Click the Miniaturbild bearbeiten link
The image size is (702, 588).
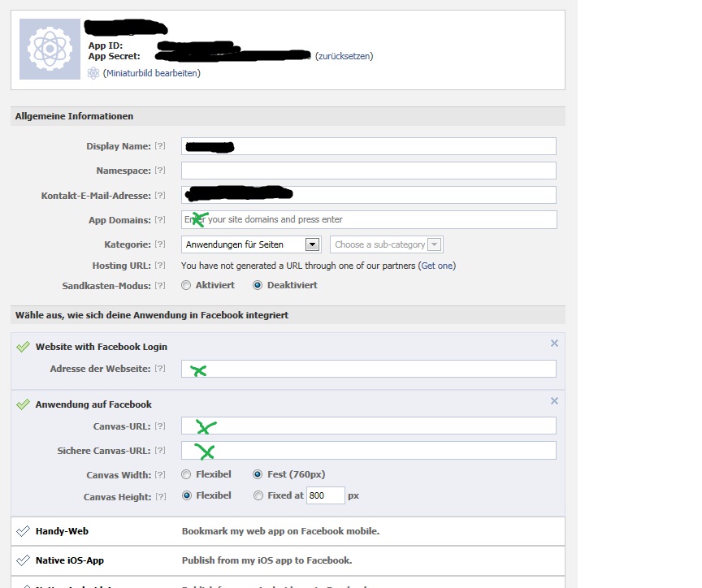(x=151, y=73)
